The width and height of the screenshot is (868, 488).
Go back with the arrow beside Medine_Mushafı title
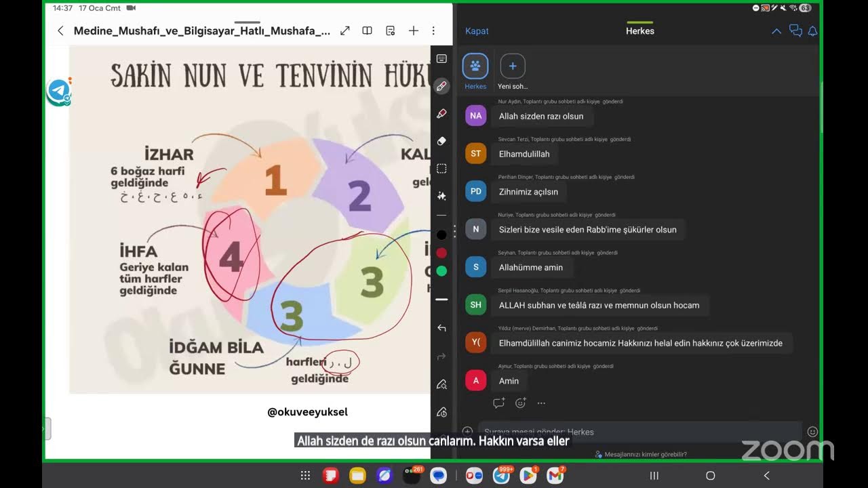point(60,30)
